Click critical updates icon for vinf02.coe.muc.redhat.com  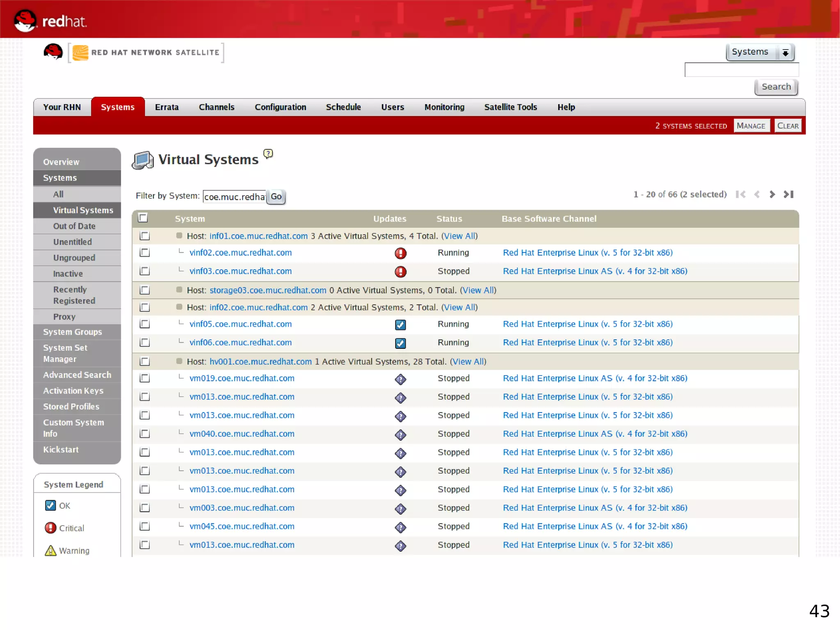click(400, 253)
